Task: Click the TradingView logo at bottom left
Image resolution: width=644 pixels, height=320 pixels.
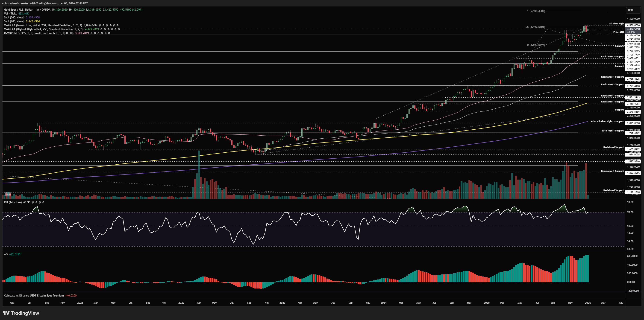Action: click(x=21, y=313)
